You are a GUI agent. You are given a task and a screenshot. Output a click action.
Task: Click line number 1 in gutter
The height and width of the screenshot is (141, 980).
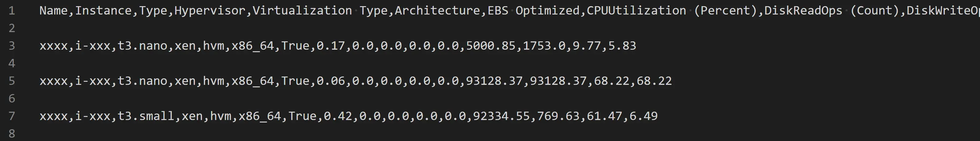pos(12,11)
